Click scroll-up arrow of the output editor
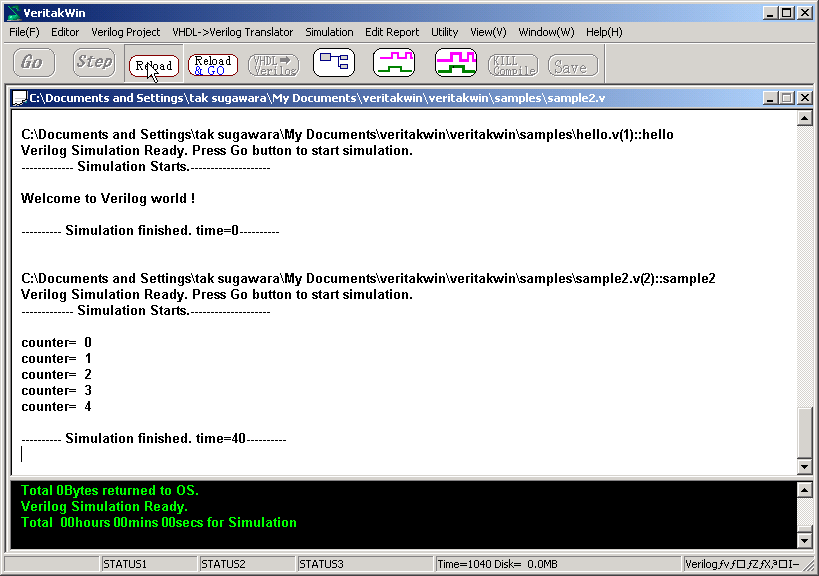The height and width of the screenshot is (576, 819). pos(804,119)
